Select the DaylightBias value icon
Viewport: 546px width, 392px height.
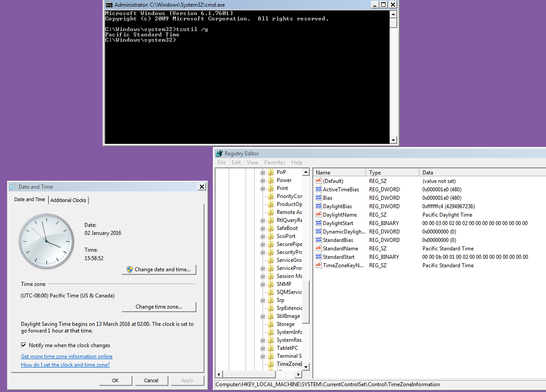[x=318, y=206]
